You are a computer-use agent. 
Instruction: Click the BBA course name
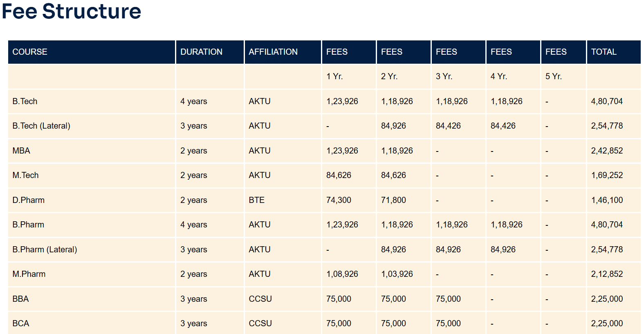click(20, 299)
